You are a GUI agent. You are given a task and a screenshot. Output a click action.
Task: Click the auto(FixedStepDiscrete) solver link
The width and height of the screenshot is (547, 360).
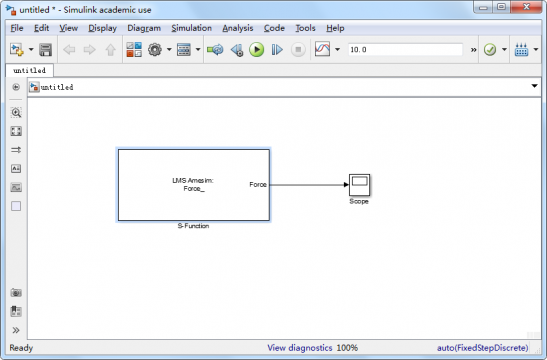point(483,348)
